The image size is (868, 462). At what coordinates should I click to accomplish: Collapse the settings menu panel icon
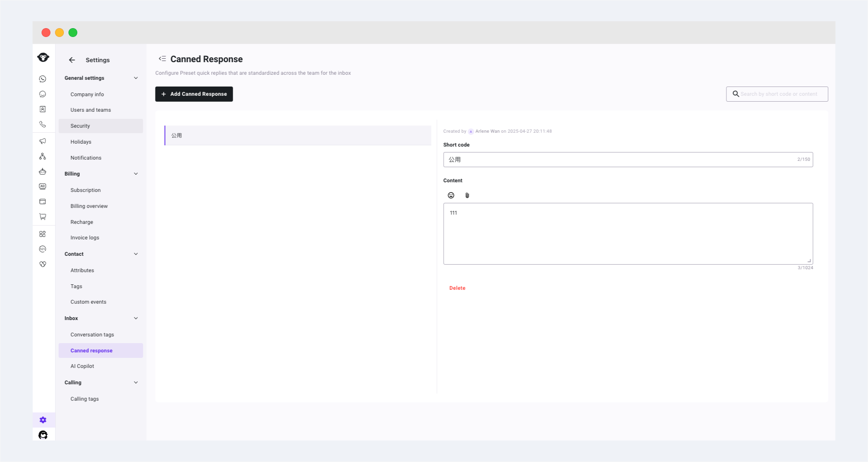click(162, 59)
